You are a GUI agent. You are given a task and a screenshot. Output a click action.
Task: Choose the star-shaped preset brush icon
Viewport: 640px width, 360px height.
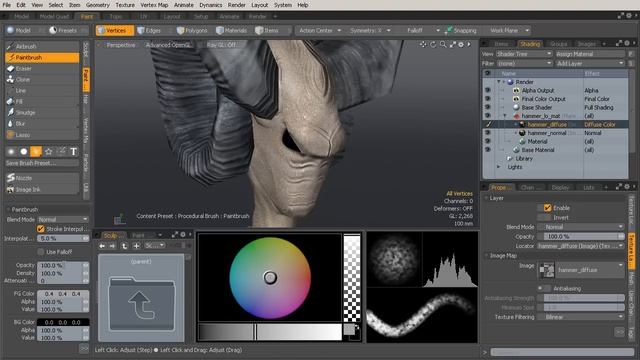pyautogui.click(x=49, y=152)
